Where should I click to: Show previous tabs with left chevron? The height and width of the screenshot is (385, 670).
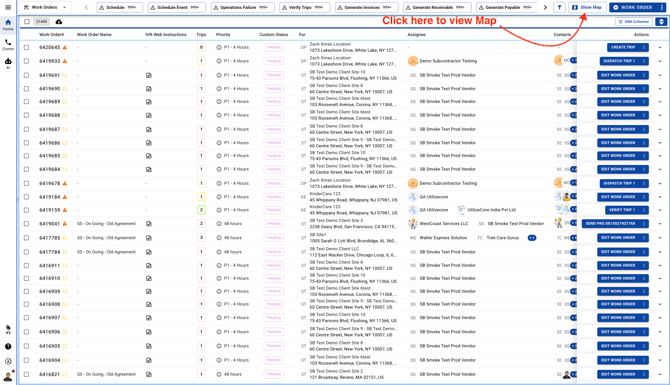pos(86,7)
